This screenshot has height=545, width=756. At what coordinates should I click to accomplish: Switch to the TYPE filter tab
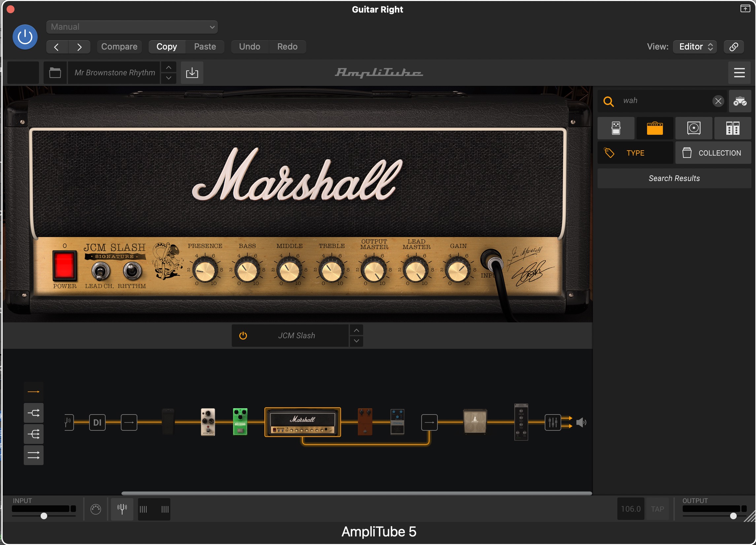click(635, 153)
